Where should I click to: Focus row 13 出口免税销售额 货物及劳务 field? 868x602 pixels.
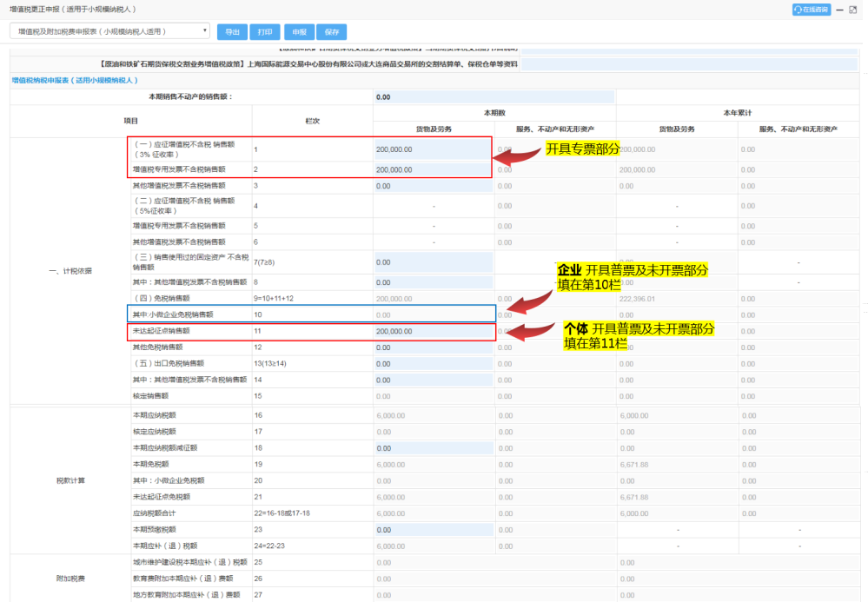(433, 364)
